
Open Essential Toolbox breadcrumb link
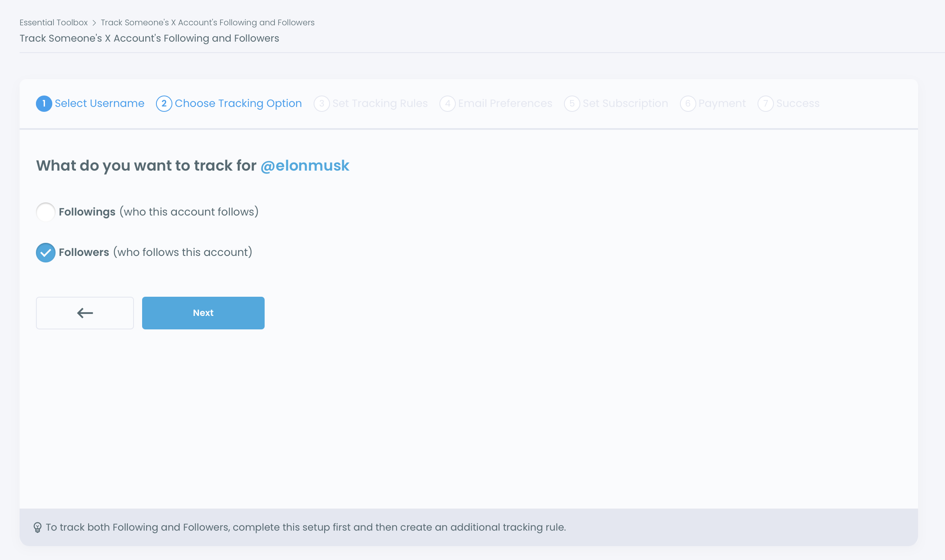[53, 22]
